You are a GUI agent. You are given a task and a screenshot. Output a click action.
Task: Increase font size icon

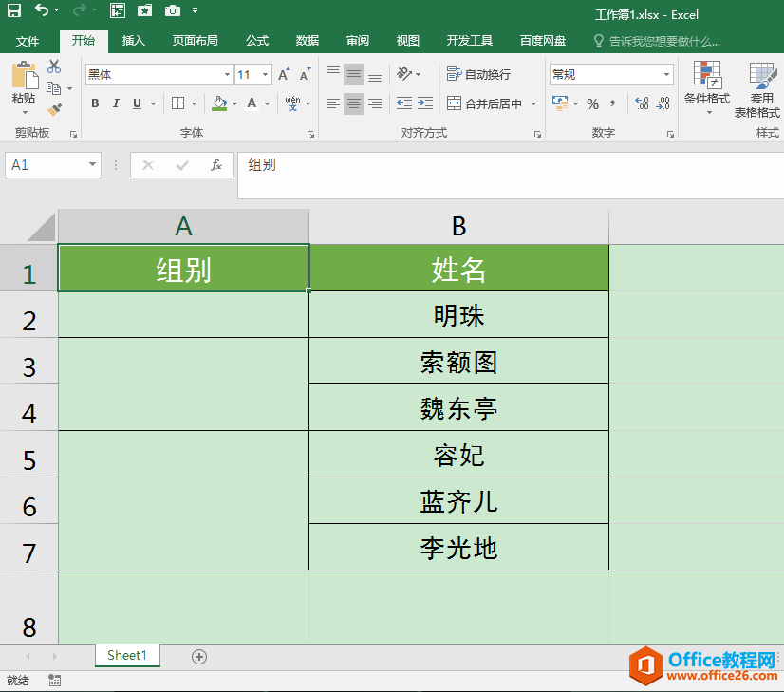tap(284, 74)
